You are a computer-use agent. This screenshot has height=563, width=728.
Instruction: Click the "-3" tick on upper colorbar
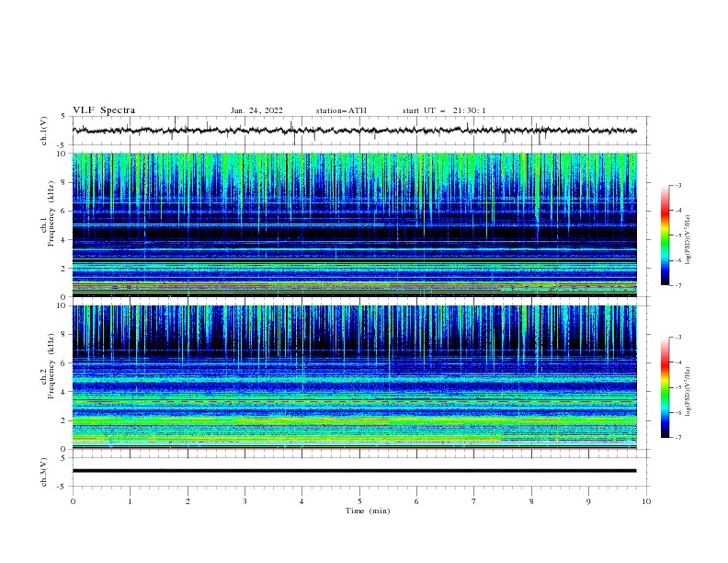click(678, 185)
